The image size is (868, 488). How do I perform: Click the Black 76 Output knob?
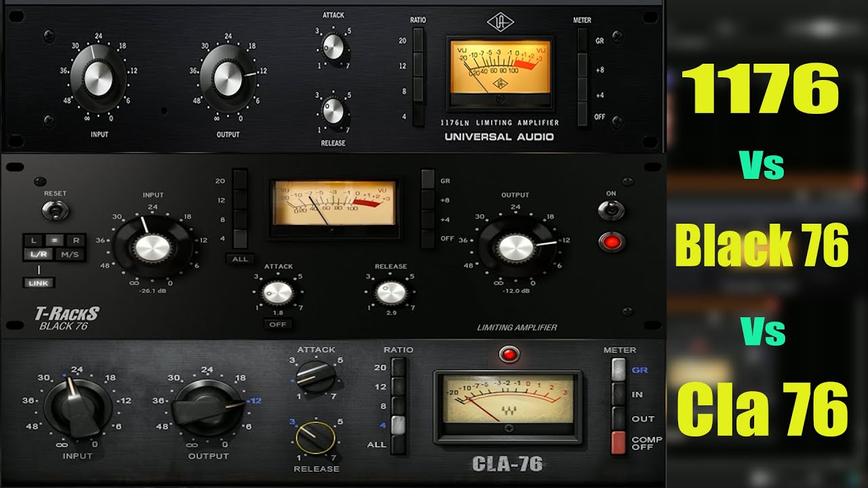pyautogui.click(x=515, y=247)
